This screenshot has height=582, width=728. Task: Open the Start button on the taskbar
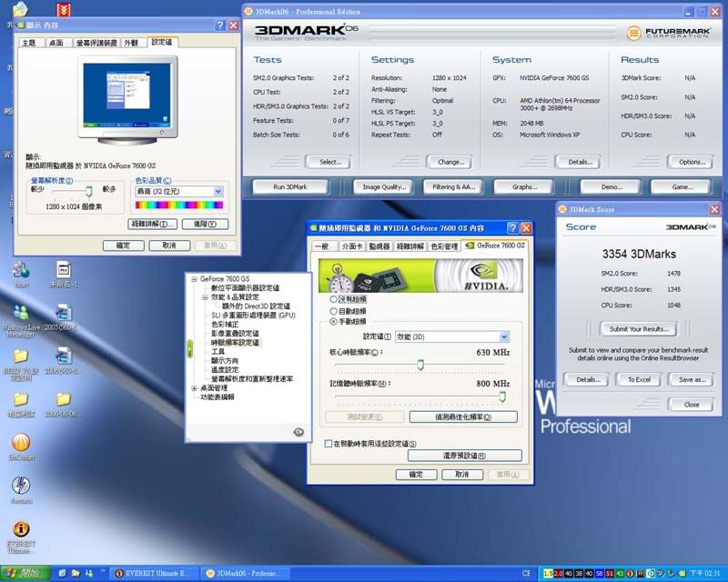tap(25, 573)
